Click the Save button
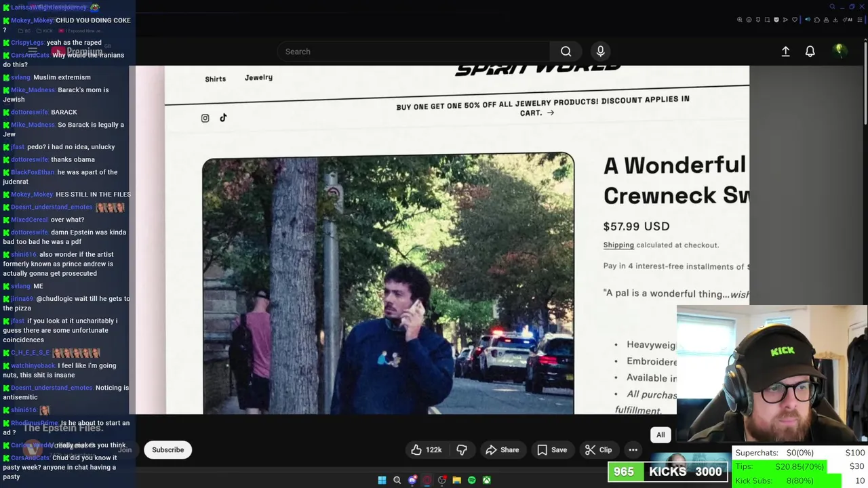868x488 pixels. tap(552, 450)
